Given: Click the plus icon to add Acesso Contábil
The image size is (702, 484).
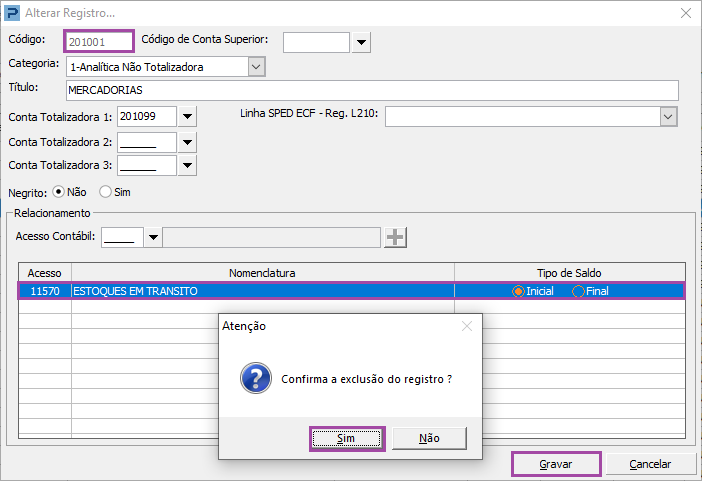Looking at the screenshot, I should [395, 237].
